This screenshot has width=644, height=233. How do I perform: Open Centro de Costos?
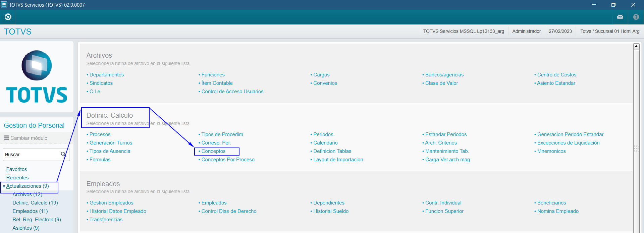(x=557, y=75)
